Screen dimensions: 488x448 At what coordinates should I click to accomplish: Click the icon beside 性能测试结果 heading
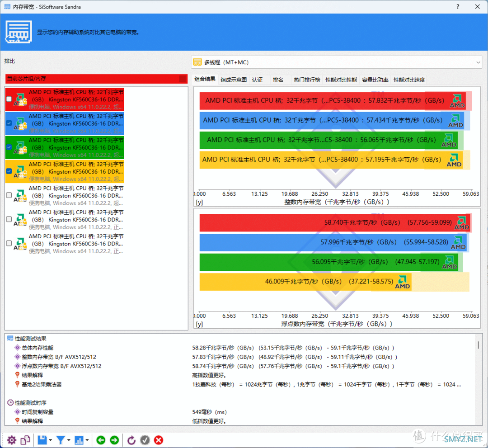click(10, 338)
